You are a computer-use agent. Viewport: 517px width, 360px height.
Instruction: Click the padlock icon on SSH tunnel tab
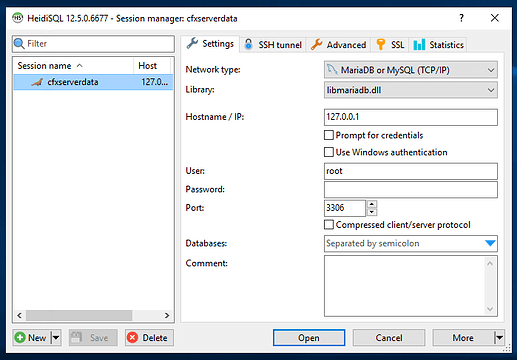point(248,44)
